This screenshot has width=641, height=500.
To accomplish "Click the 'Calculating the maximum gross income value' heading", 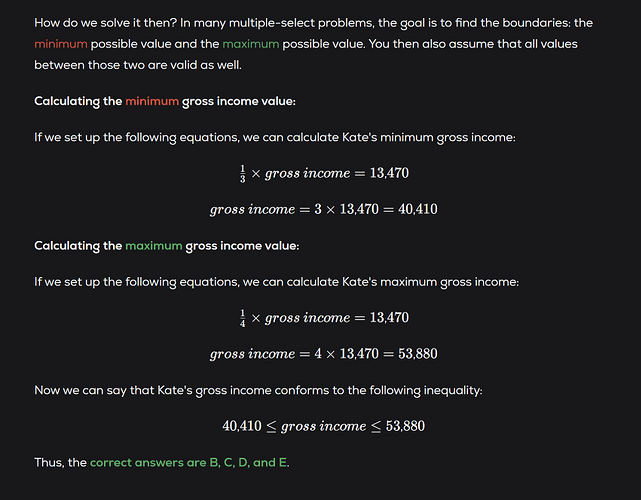I will (167, 246).
